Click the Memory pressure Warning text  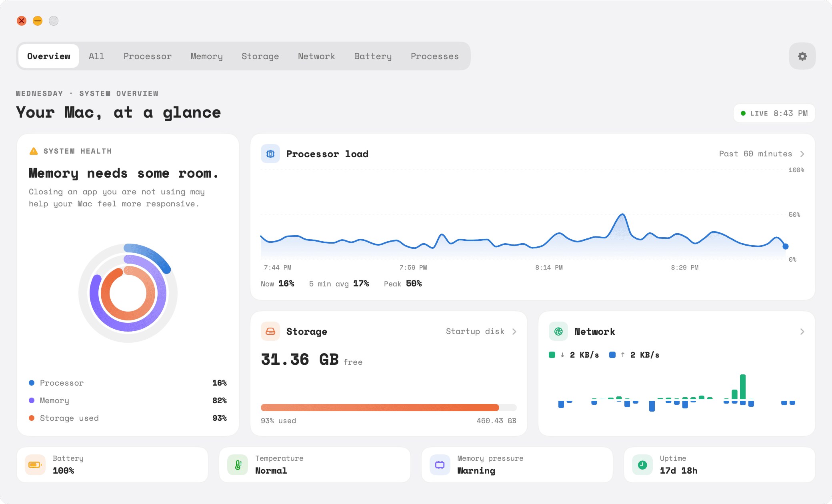[x=476, y=471]
